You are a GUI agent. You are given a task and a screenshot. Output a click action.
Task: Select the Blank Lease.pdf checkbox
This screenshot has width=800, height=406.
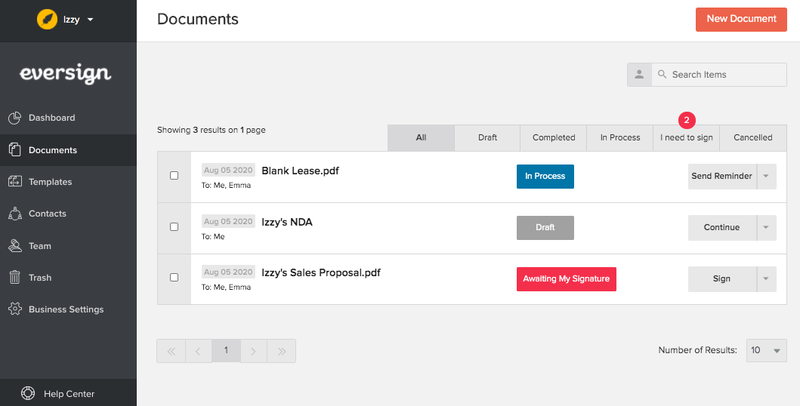pos(174,175)
